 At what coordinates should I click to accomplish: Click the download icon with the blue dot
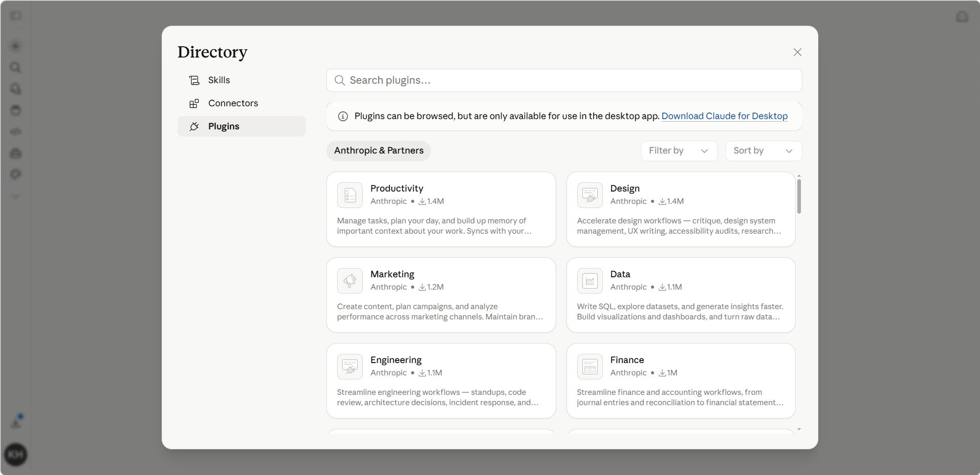pyautogui.click(x=16, y=423)
